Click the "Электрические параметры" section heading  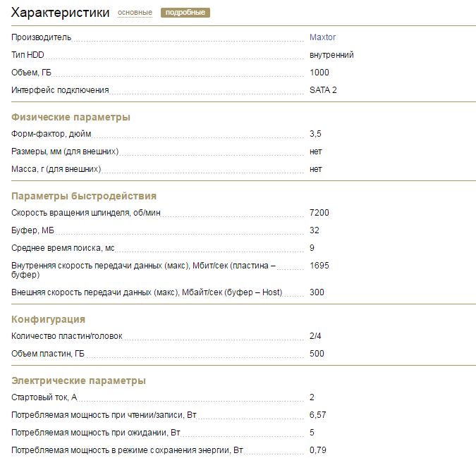pos(79,380)
